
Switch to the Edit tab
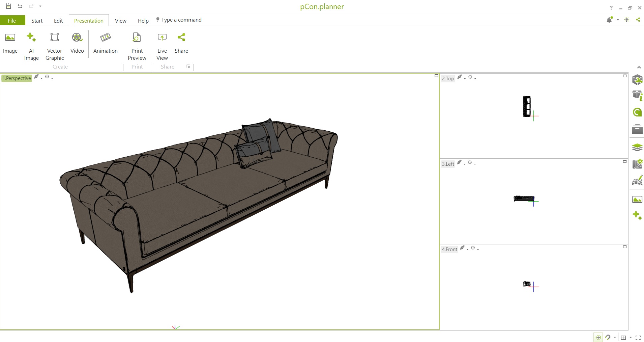point(58,21)
